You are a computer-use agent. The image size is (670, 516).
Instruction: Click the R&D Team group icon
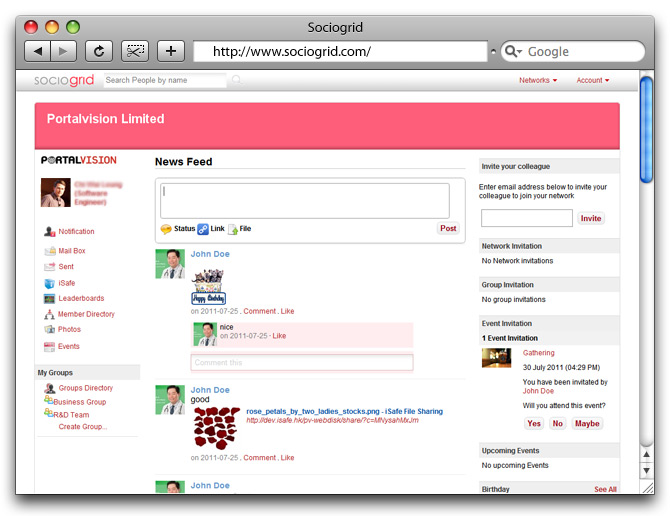(48, 413)
